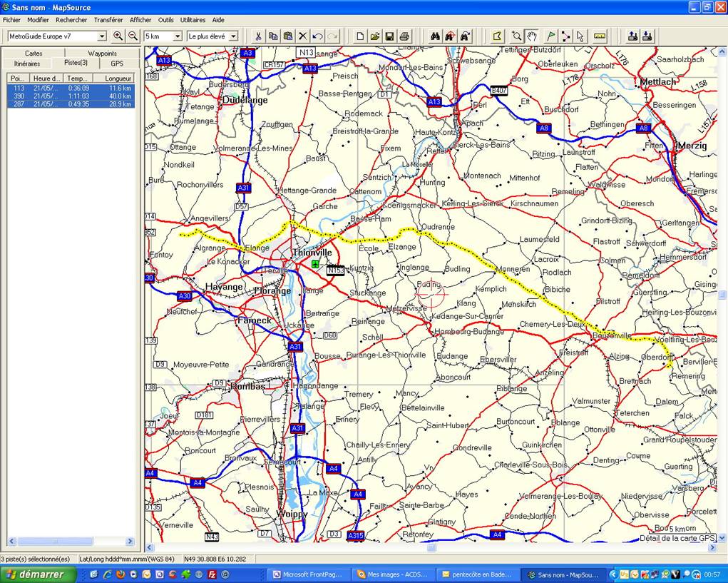The image size is (728, 583).
Task: Click the track list scroll right arrow
Action: pos(130,541)
